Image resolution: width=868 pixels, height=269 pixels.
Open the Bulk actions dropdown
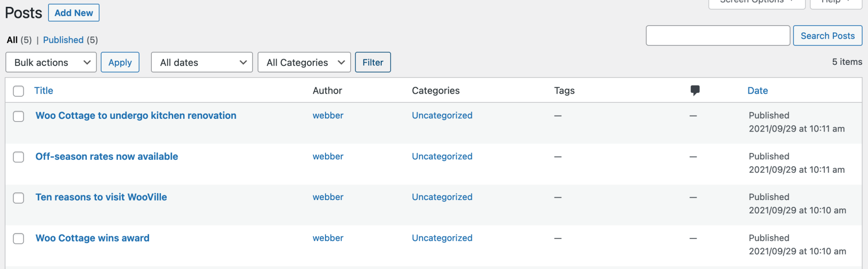click(x=51, y=62)
